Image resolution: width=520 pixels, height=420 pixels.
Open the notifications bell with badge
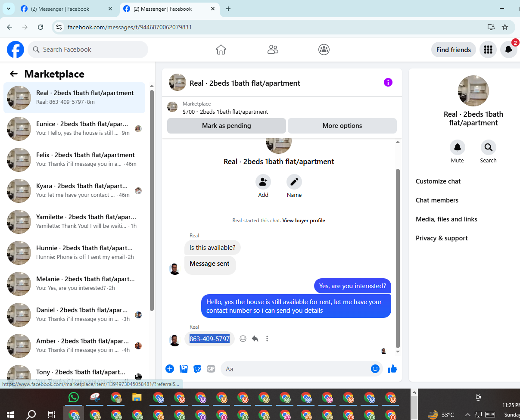[509, 50]
